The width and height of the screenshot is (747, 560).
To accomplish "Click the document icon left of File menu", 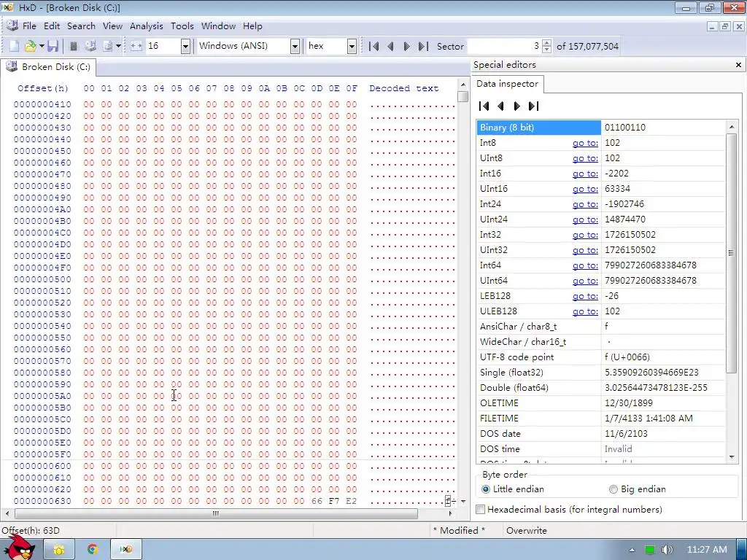I will click(x=12, y=26).
